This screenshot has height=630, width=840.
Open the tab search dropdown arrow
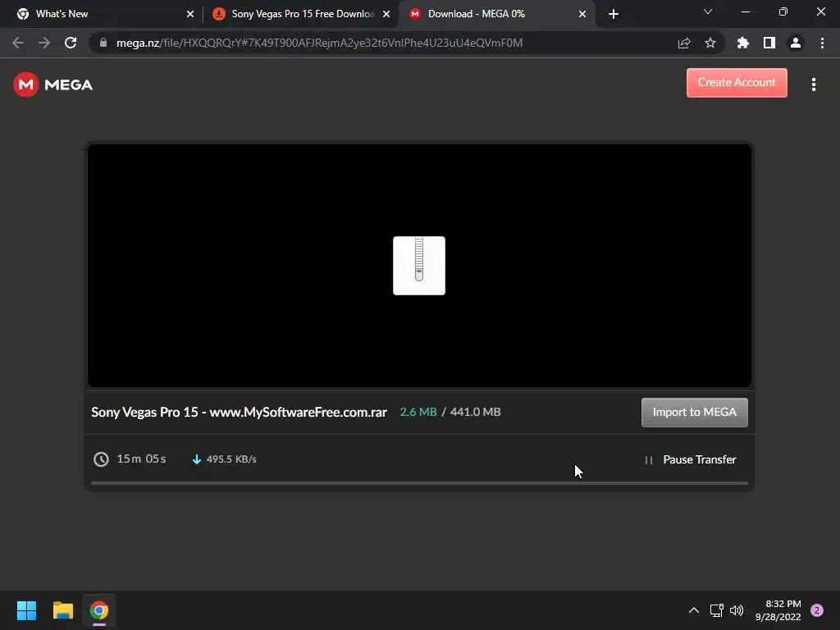[708, 11]
